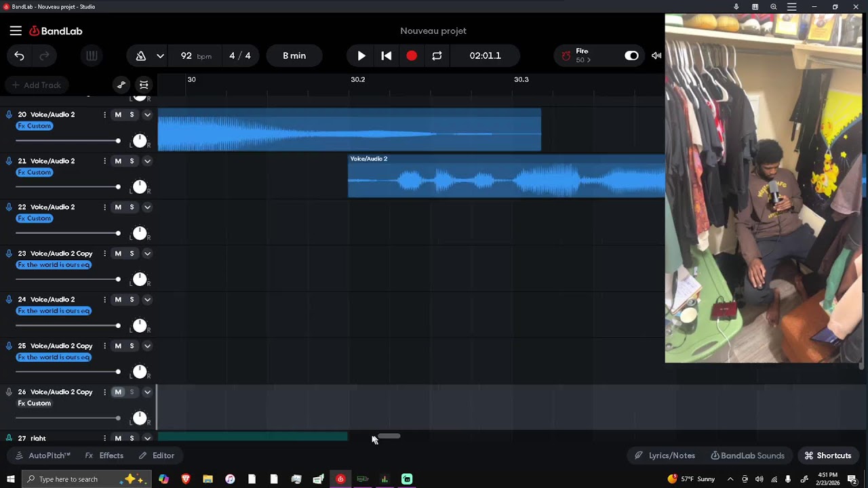Toggle cycle loop mode
Image resolution: width=868 pixels, height=488 pixels.
(437, 56)
